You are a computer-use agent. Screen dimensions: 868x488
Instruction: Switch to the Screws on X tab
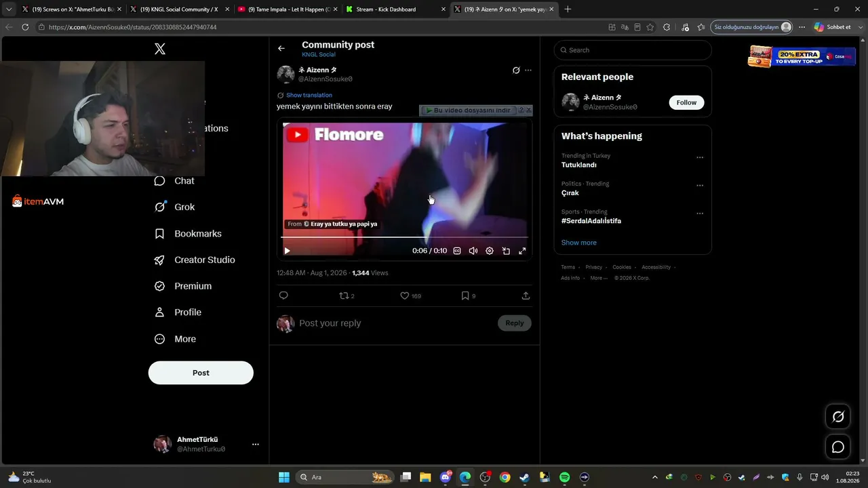[x=71, y=9]
